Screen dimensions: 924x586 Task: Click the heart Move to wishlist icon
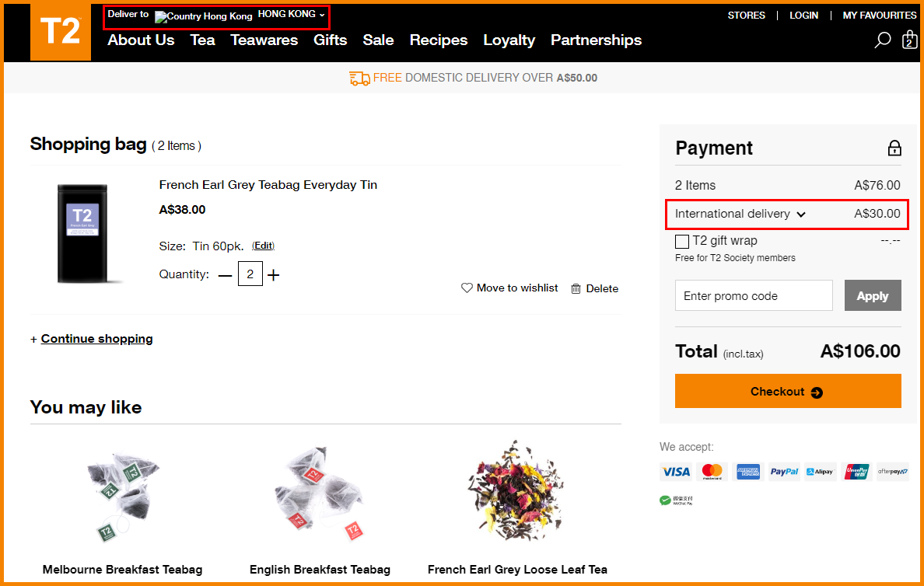pos(467,288)
